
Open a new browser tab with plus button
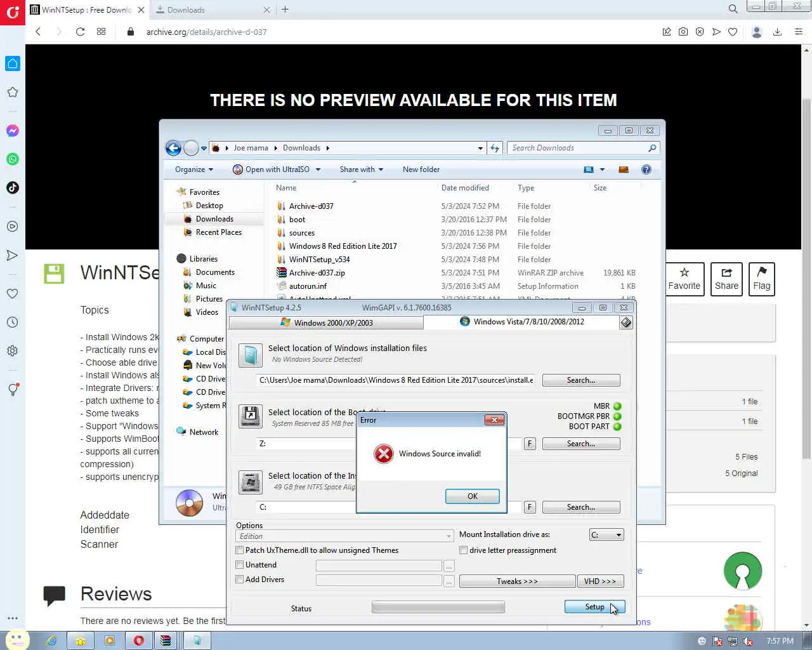[285, 10]
